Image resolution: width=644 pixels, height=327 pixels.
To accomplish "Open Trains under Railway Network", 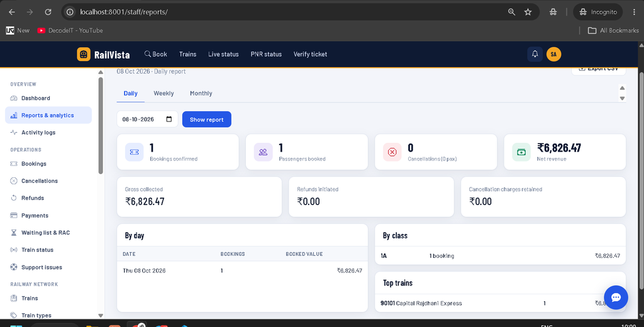I will pyautogui.click(x=48, y=298).
